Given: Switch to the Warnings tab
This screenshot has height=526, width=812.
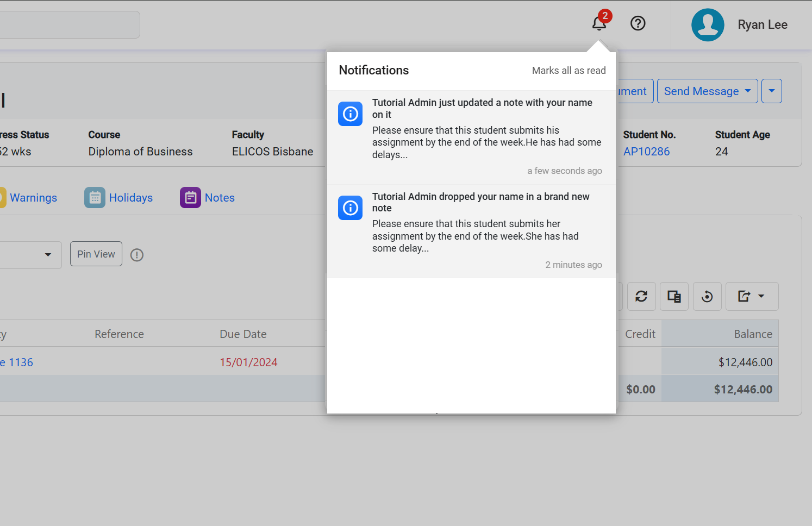Looking at the screenshot, I should pos(33,198).
